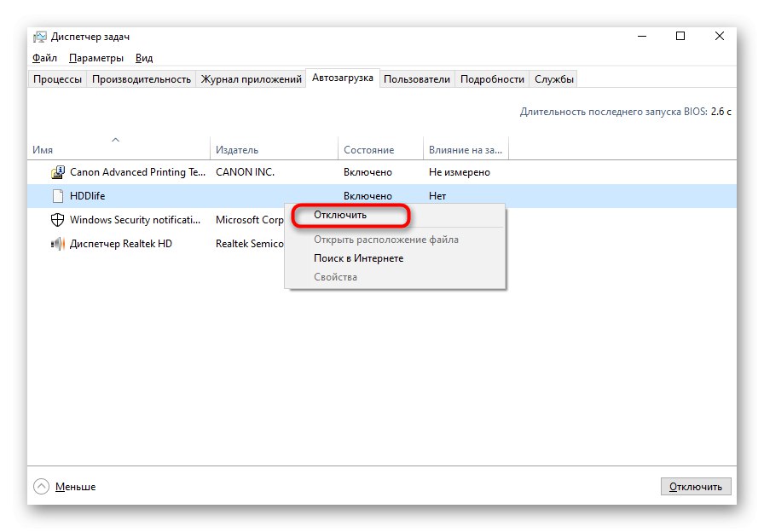This screenshot has height=532, width=764.
Task: Close the Диспетчер задач window
Action: point(719,37)
